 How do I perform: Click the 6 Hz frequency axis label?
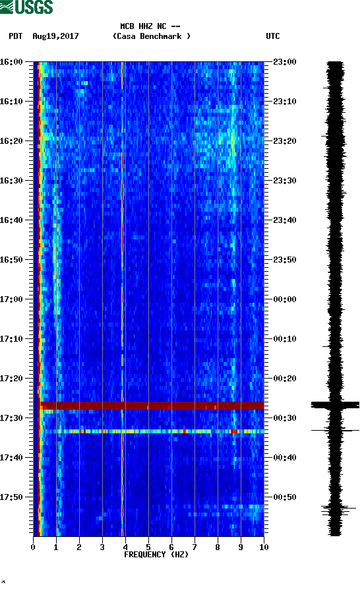pos(171,547)
